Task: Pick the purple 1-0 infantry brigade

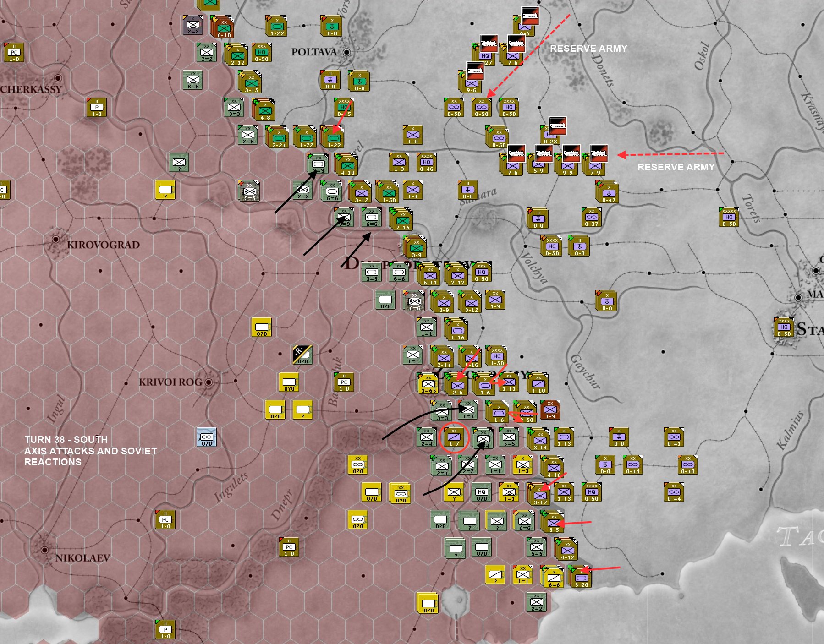Action: pos(413,135)
